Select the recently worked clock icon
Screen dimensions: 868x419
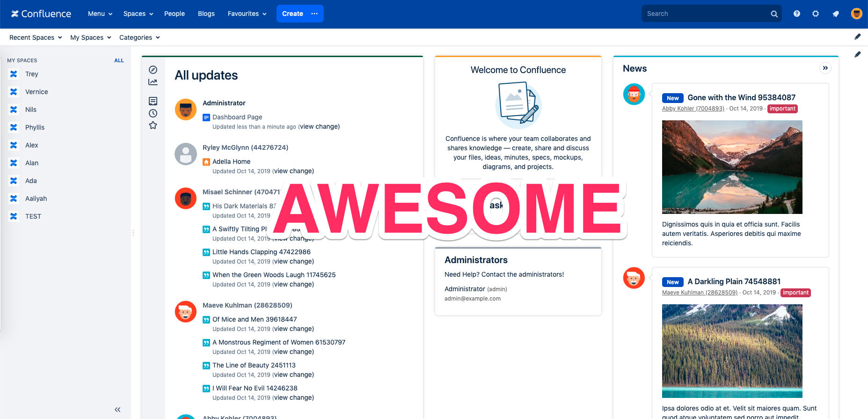pos(153,113)
